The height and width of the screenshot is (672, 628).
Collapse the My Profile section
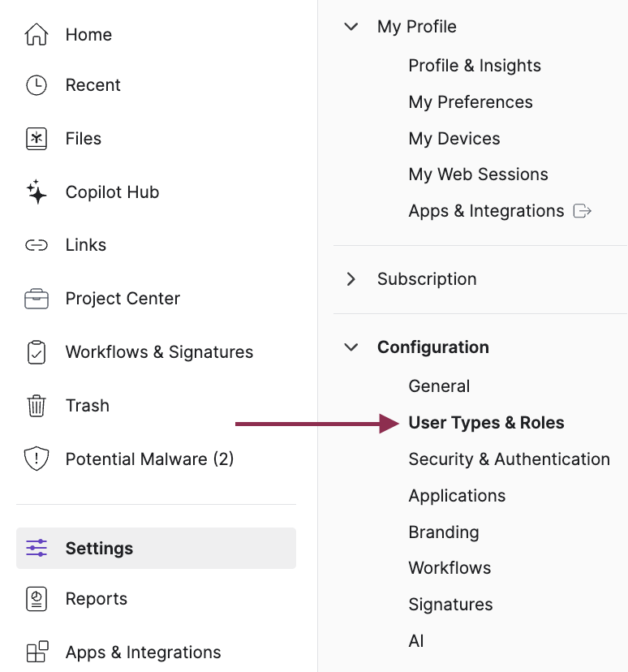point(351,26)
